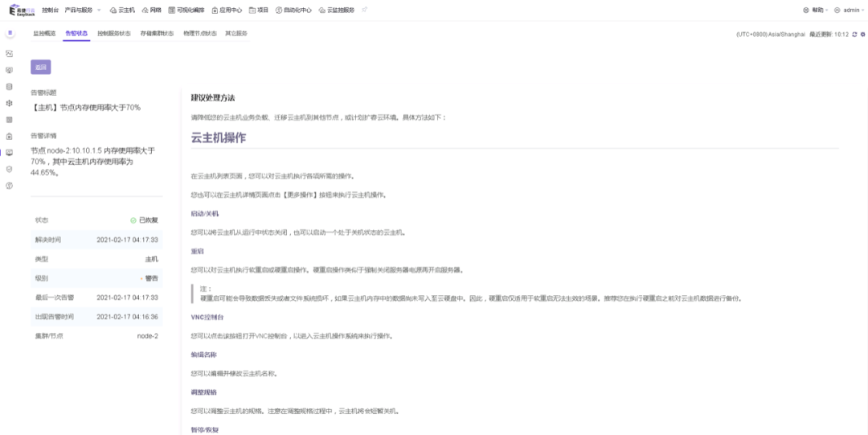This screenshot has width=868, height=435.
Task: Click the 类型 value 主机
Action: [152, 259]
